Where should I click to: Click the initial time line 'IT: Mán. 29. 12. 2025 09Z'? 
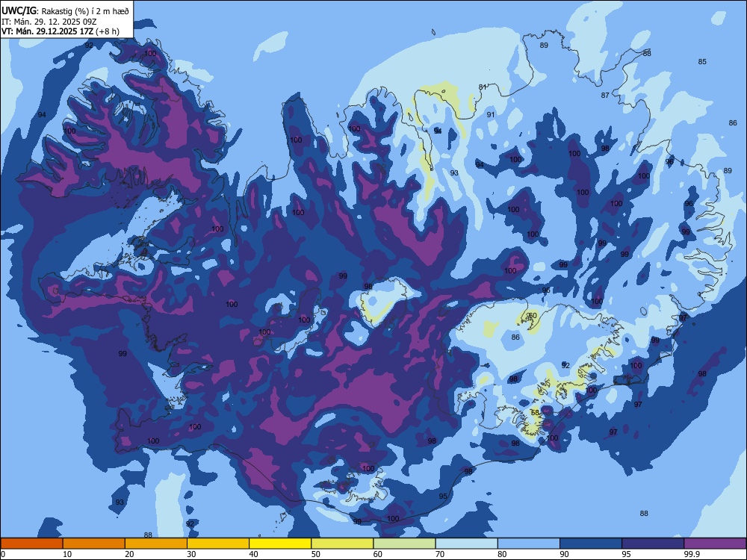pyautogui.click(x=49, y=22)
